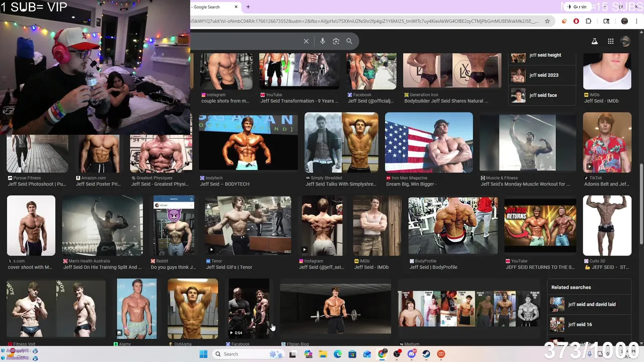Open Search Labs flask icon
644x362 pixels.
coord(594,41)
